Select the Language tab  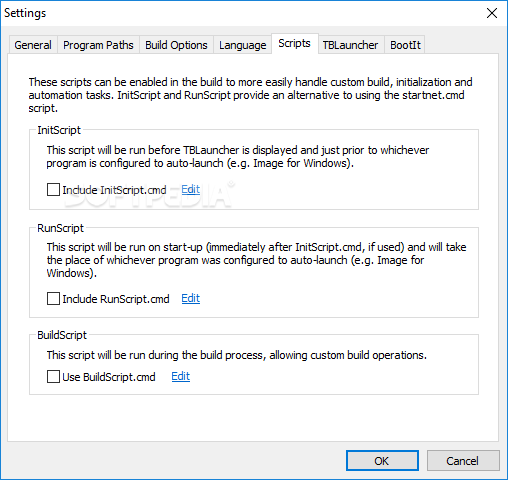pyautogui.click(x=243, y=45)
